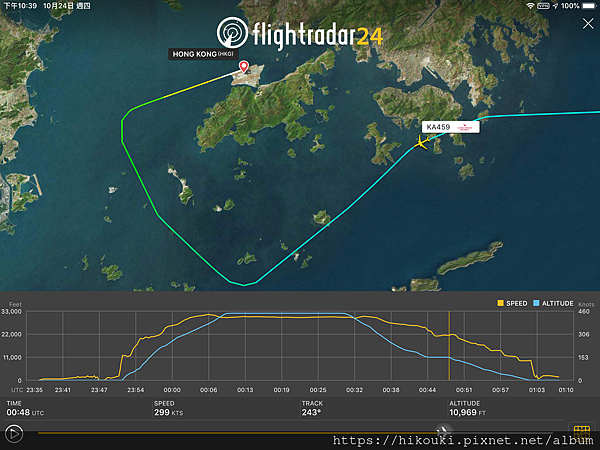Tap the Wi-Fi status icon

pos(530,6)
